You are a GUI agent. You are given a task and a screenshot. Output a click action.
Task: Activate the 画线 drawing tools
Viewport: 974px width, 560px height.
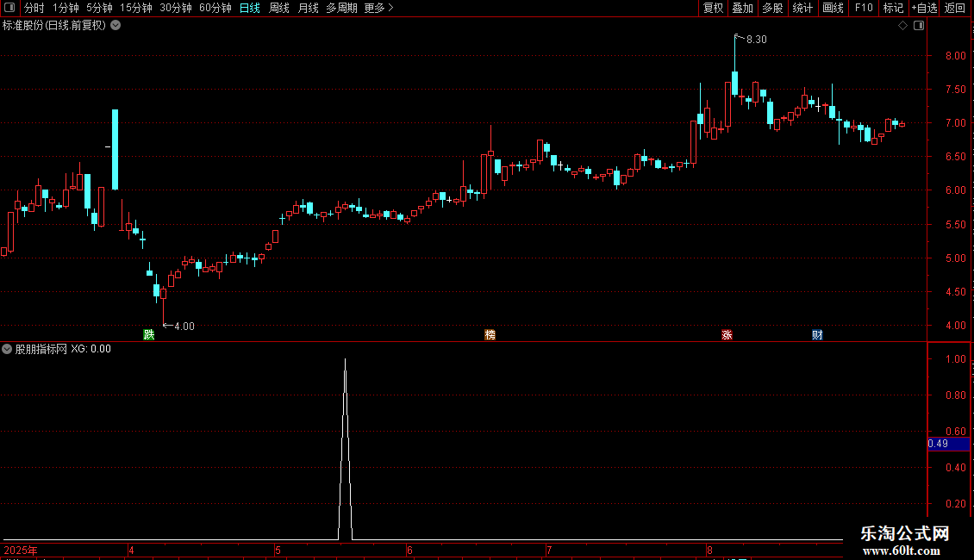click(833, 8)
